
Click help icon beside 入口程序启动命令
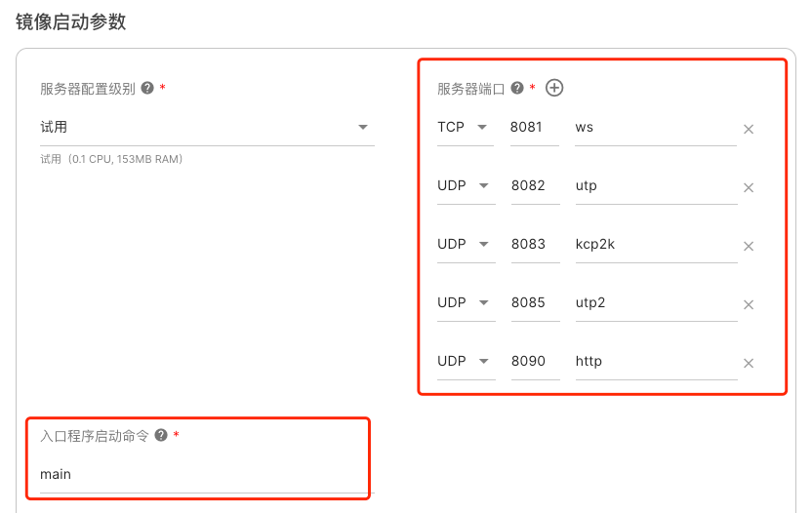(x=161, y=436)
